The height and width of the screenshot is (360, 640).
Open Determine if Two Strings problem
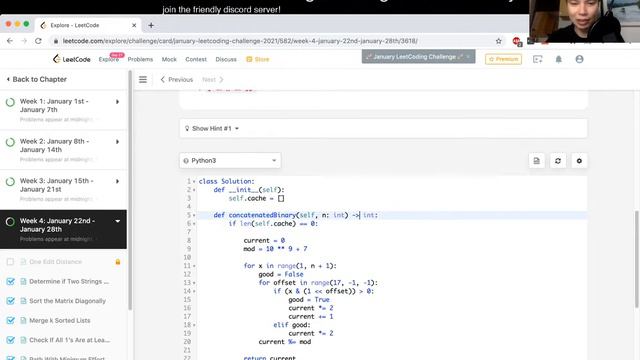(x=69, y=281)
